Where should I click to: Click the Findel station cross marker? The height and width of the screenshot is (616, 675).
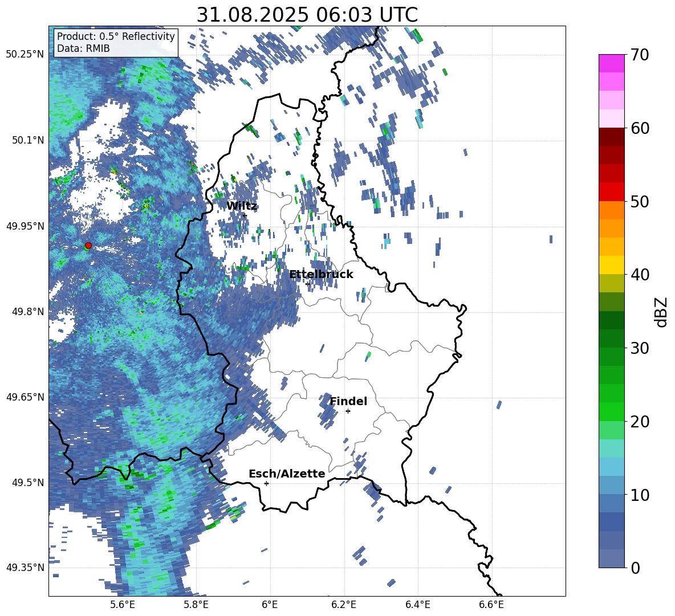(348, 411)
